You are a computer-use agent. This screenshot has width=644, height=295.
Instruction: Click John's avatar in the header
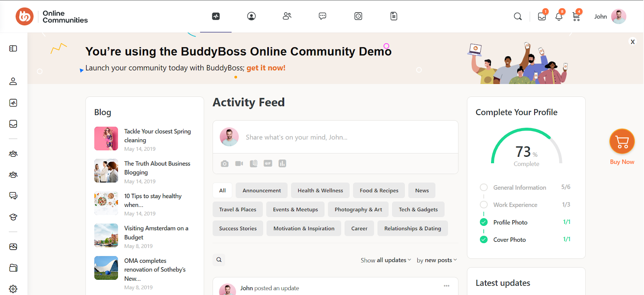(x=619, y=16)
